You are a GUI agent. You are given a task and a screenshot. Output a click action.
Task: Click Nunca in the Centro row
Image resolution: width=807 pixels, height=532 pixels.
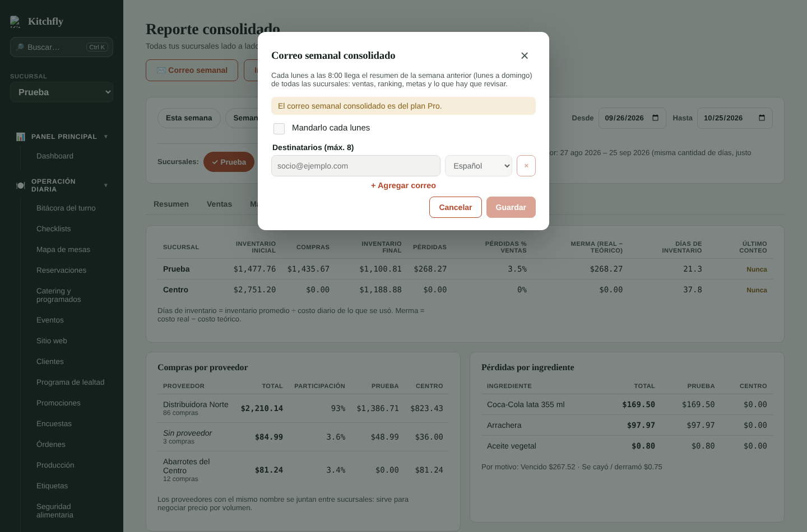tap(757, 290)
